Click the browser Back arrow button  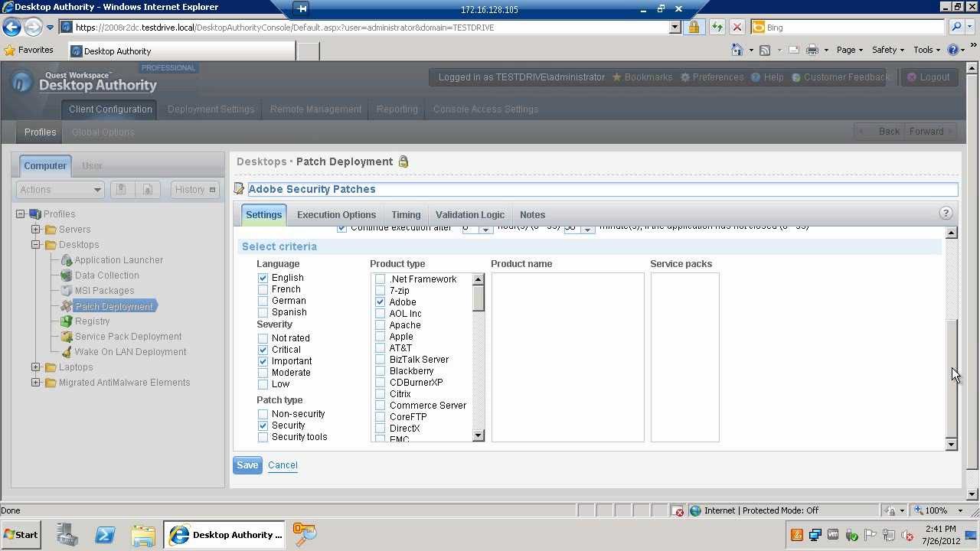(11, 27)
